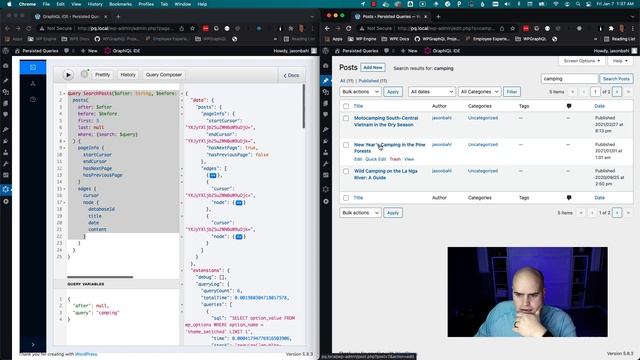Open Wild Camping on the La Nga River post
Screen dimensions: 640x360
pos(385,174)
